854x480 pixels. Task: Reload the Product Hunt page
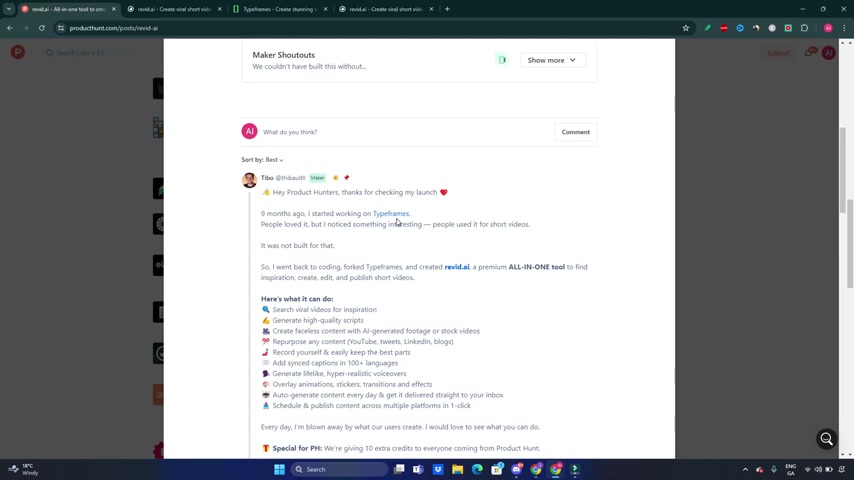click(42, 28)
